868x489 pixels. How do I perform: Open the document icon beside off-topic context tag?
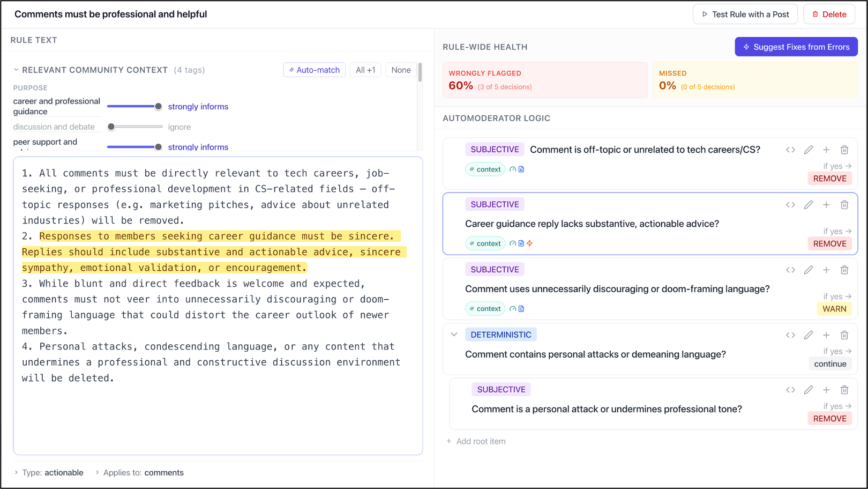click(521, 169)
